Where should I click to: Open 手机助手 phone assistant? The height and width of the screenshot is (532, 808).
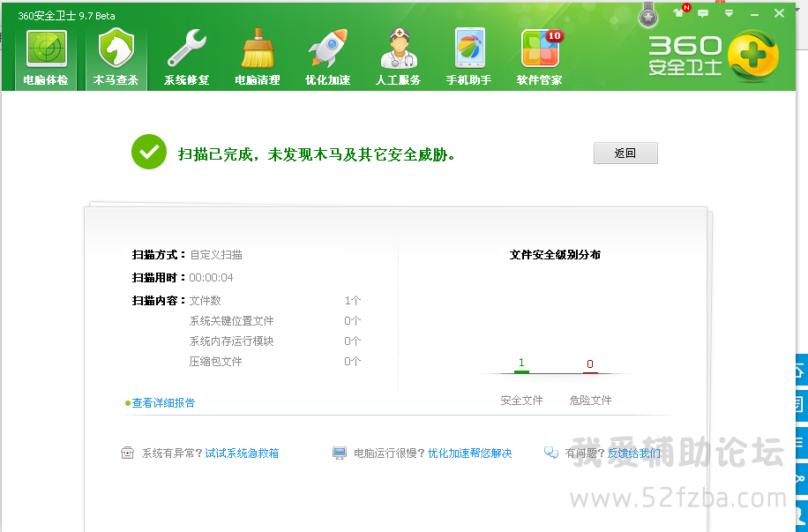[x=469, y=58]
